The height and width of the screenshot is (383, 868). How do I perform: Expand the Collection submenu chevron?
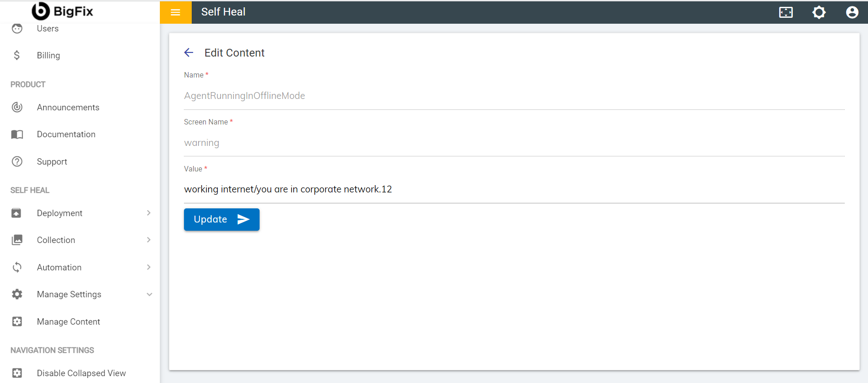(149, 240)
